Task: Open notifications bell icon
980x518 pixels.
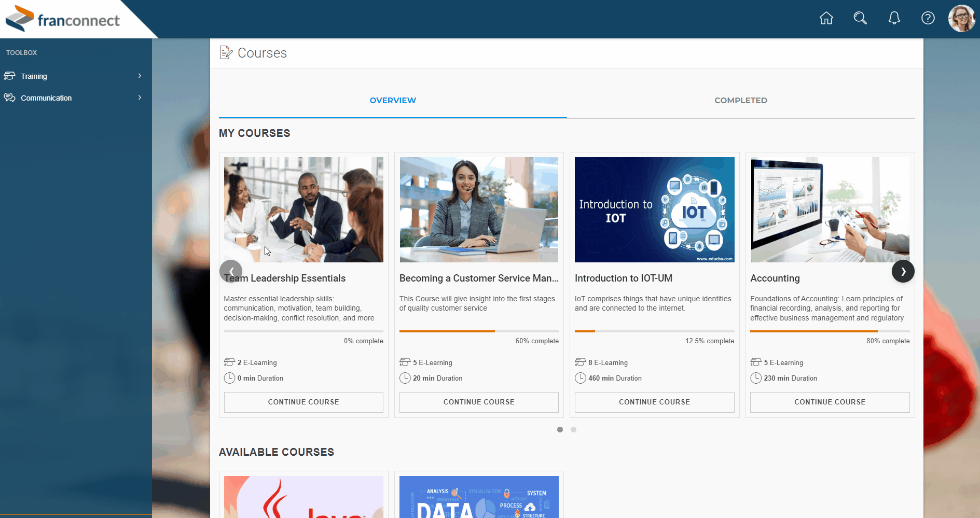Action: click(894, 19)
